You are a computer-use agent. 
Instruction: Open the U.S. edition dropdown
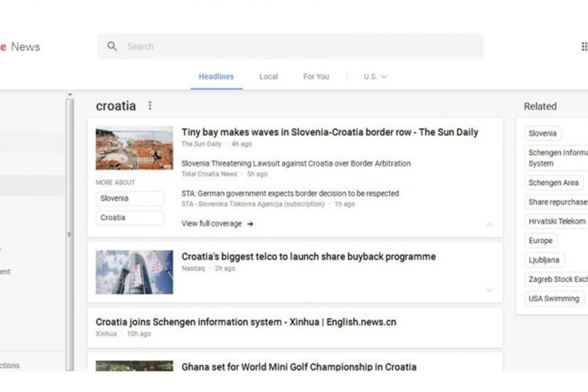point(375,77)
